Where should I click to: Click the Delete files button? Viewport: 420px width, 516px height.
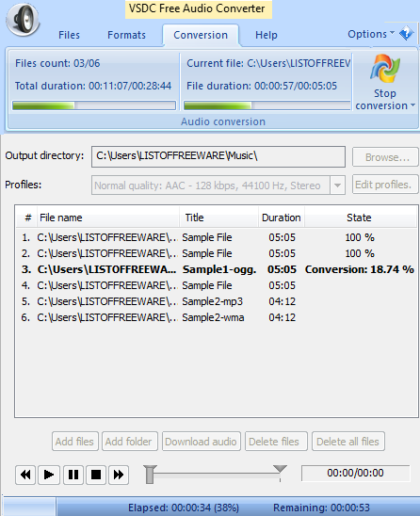[276, 442]
